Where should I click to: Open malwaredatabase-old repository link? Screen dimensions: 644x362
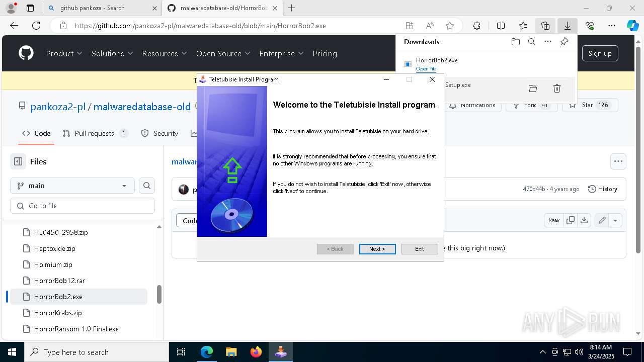pos(142,107)
